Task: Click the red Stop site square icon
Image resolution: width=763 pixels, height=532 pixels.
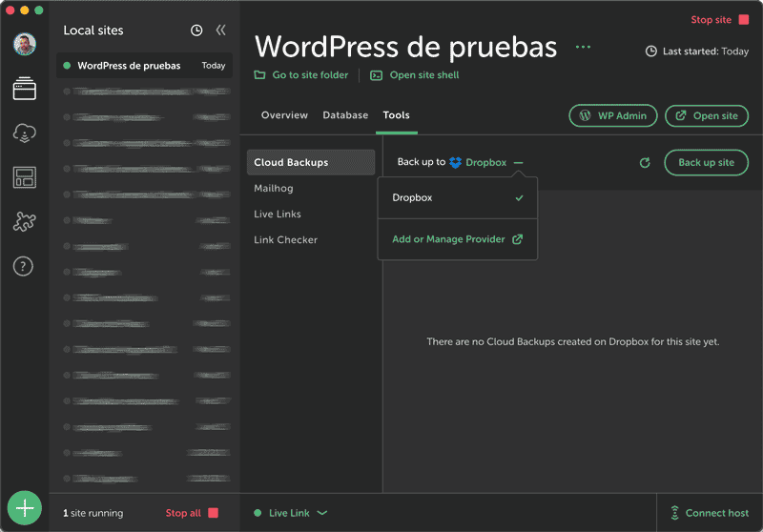Action: pyautogui.click(x=744, y=19)
